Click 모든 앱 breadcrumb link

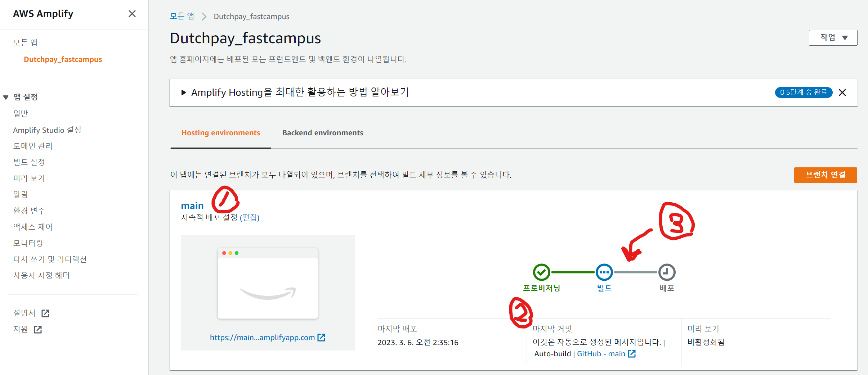182,16
